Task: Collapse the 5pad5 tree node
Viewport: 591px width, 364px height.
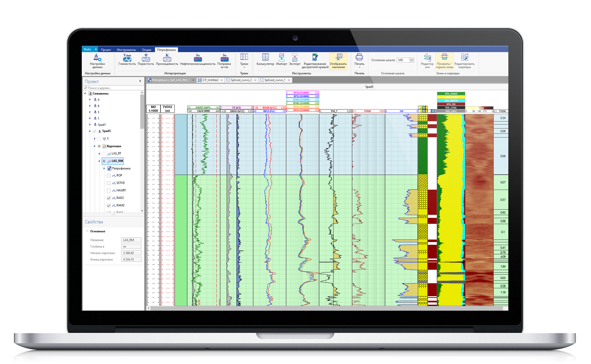Action: pos(90,131)
